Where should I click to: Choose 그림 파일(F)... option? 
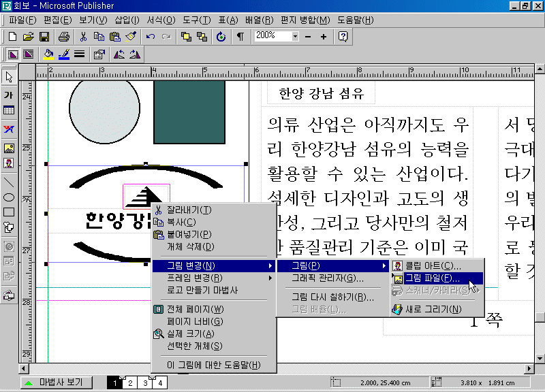(437, 278)
